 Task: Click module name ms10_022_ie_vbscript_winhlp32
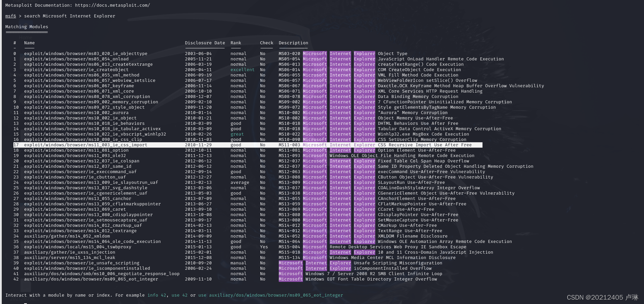point(95,134)
